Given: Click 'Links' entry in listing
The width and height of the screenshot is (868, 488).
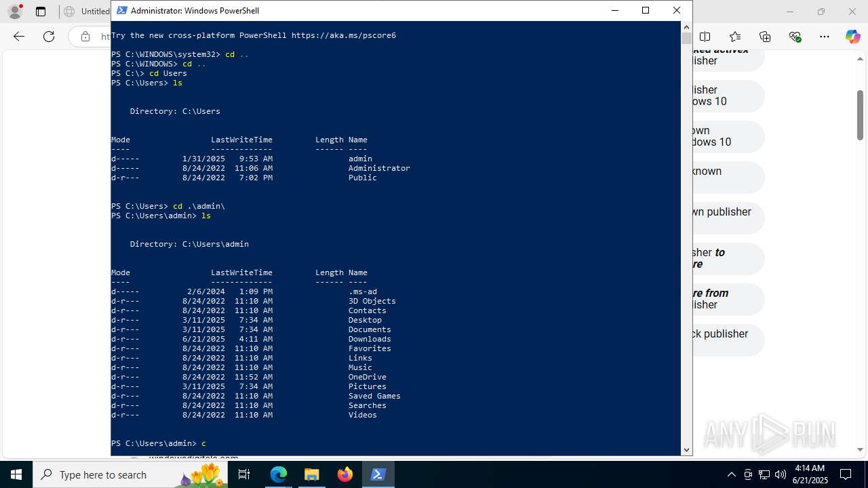Looking at the screenshot, I should click(x=360, y=358).
